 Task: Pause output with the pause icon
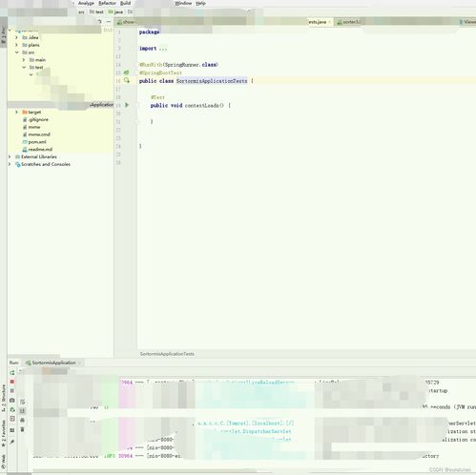coord(12,390)
